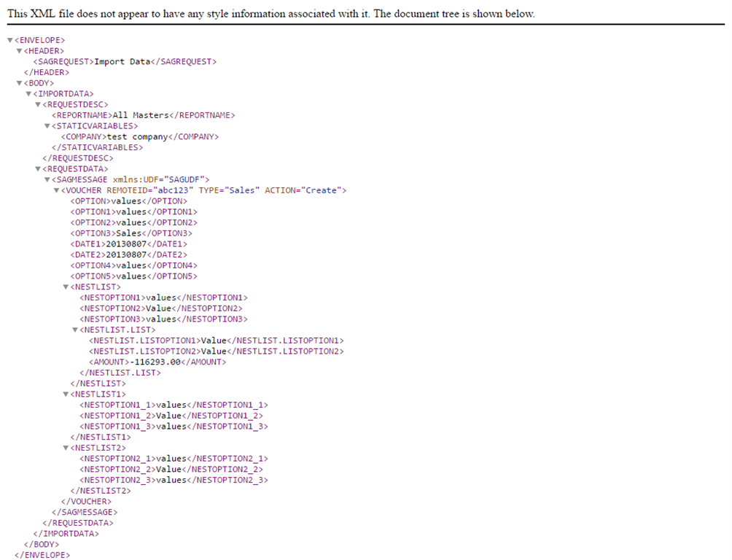The width and height of the screenshot is (732, 560).
Task: Collapse the BODY node triangle
Action: pyautogui.click(x=19, y=83)
